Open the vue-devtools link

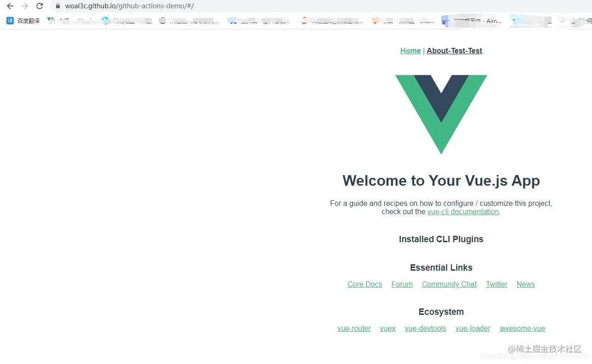(x=425, y=328)
